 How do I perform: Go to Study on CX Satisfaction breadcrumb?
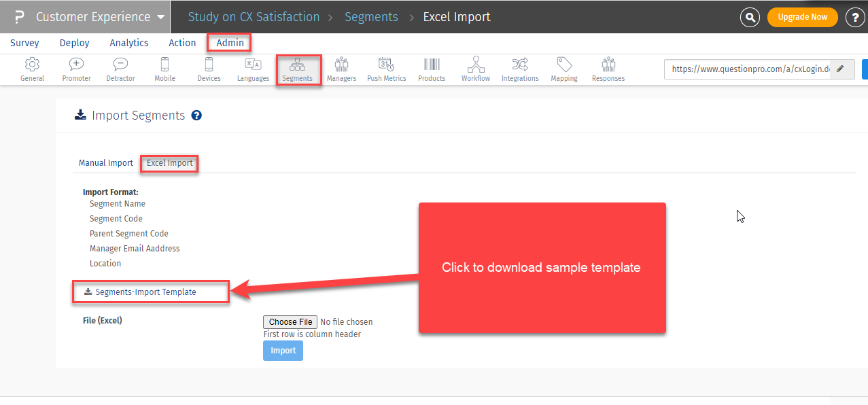[x=254, y=17]
